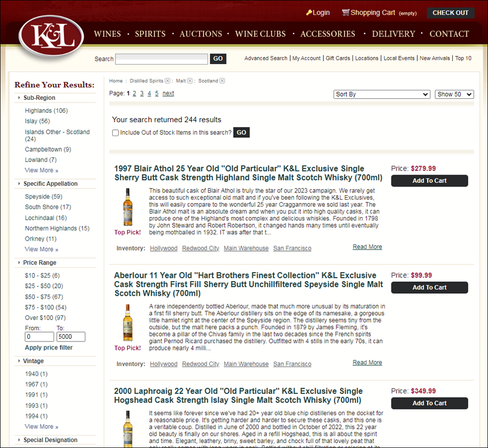Open Advanced Search

tap(266, 58)
